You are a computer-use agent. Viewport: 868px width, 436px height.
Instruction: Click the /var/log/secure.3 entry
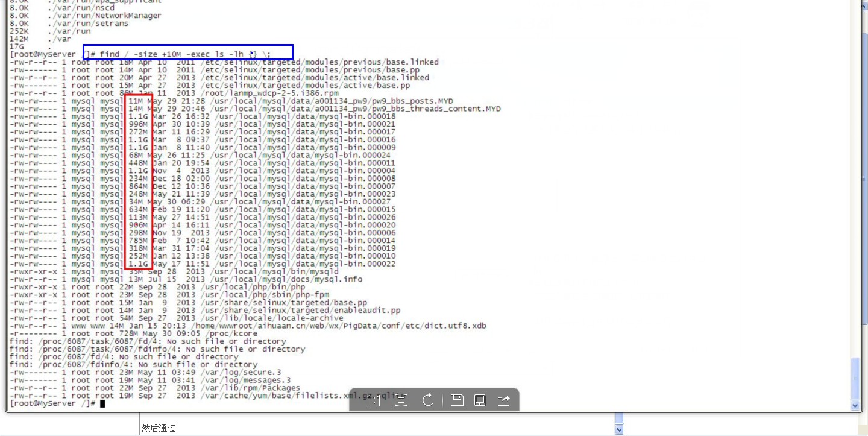(245, 373)
